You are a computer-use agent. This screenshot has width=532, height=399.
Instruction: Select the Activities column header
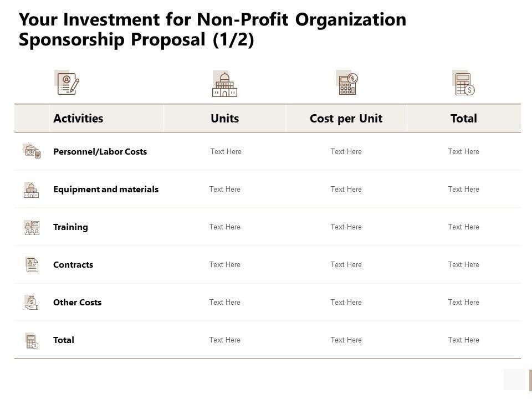point(78,118)
